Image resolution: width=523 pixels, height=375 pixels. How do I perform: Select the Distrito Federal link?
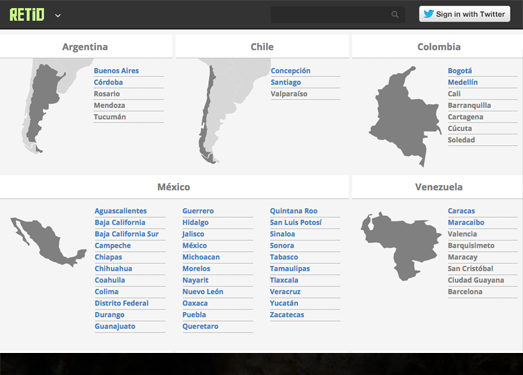click(121, 303)
